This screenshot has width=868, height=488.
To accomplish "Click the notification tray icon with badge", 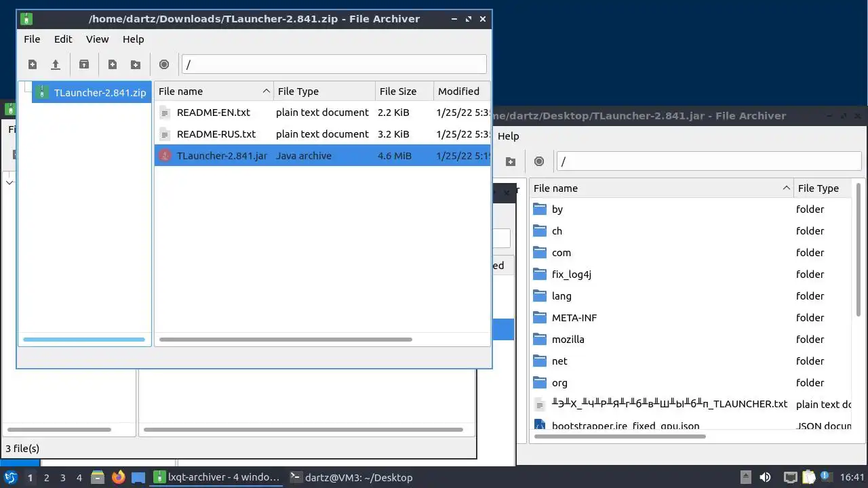I will [x=827, y=477].
